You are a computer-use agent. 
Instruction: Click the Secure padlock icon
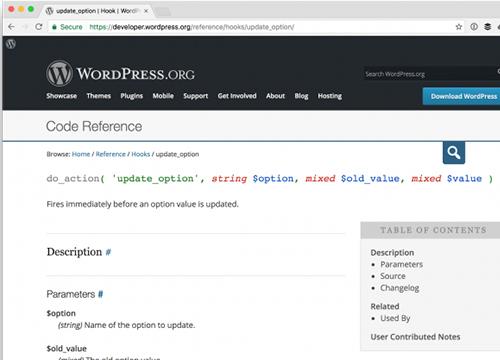coord(54,27)
